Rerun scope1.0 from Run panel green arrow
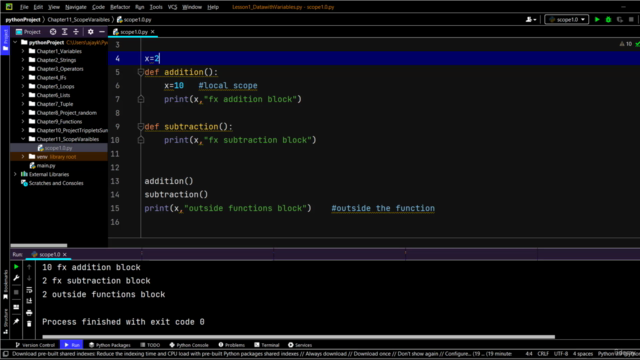640x360 pixels. click(x=16, y=267)
